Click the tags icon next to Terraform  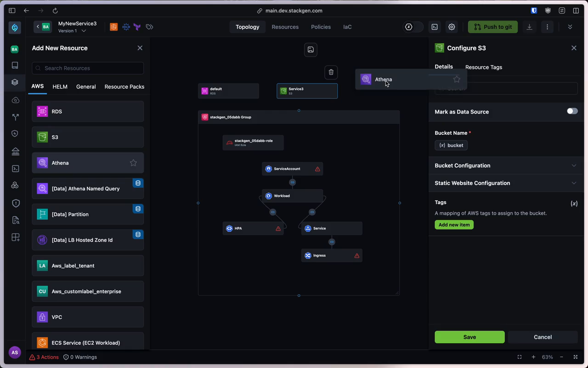[x=149, y=27]
